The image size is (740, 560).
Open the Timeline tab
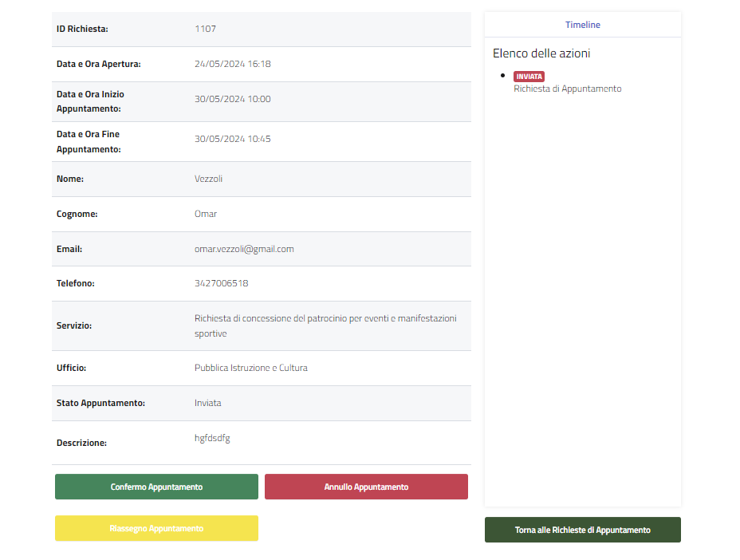click(582, 25)
